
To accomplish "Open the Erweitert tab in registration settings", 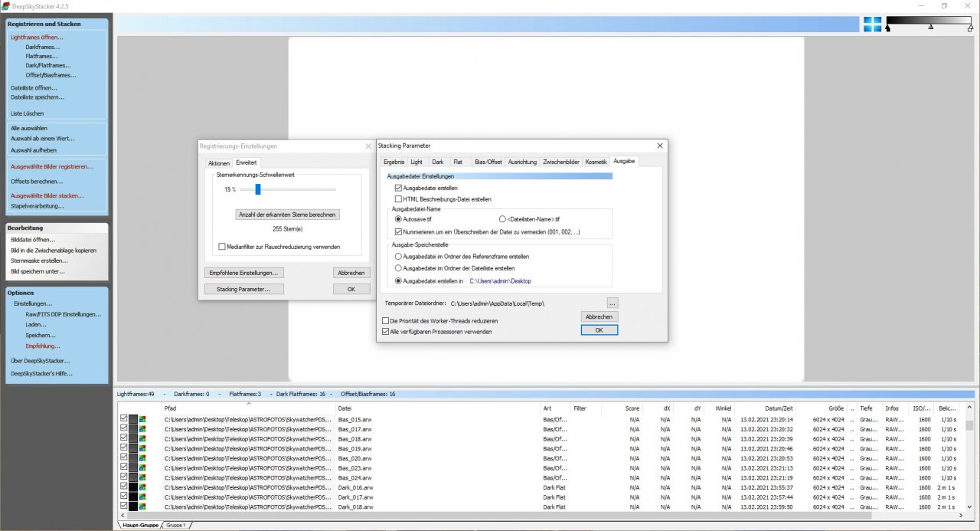I will coord(246,163).
